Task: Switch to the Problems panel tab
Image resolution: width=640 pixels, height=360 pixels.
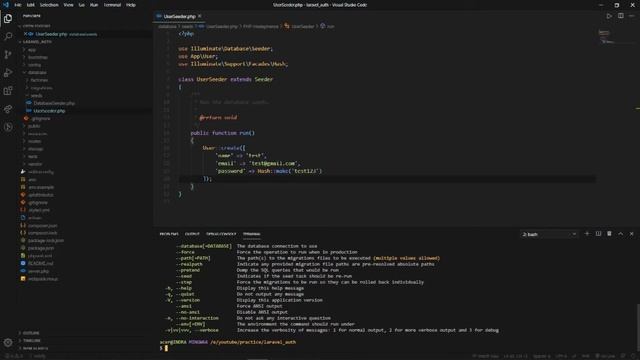Action: coord(169,234)
